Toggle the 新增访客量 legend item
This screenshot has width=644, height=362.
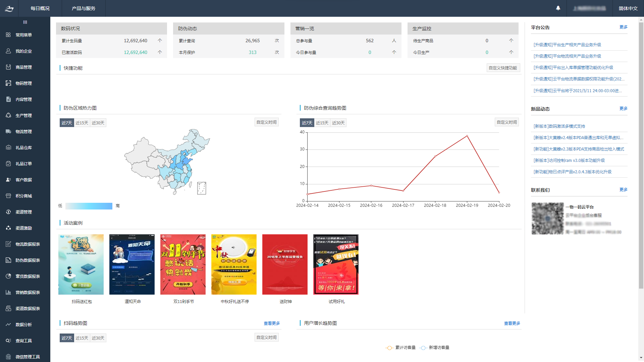[x=434, y=348]
